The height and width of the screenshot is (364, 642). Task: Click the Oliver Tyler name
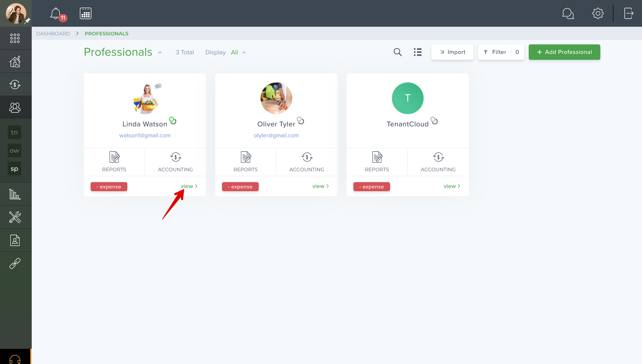pos(276,124)
